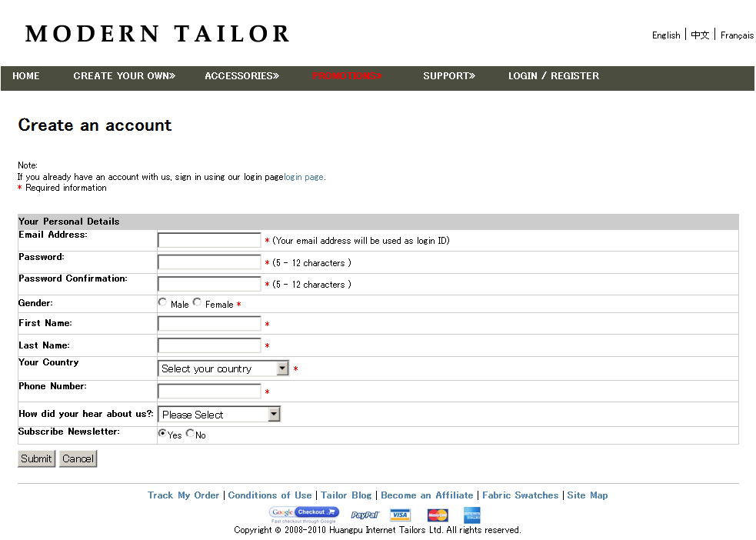The image size is (756, 540).
Task: Select No for Subscribe Newsletter
Action: pos(190,433)
